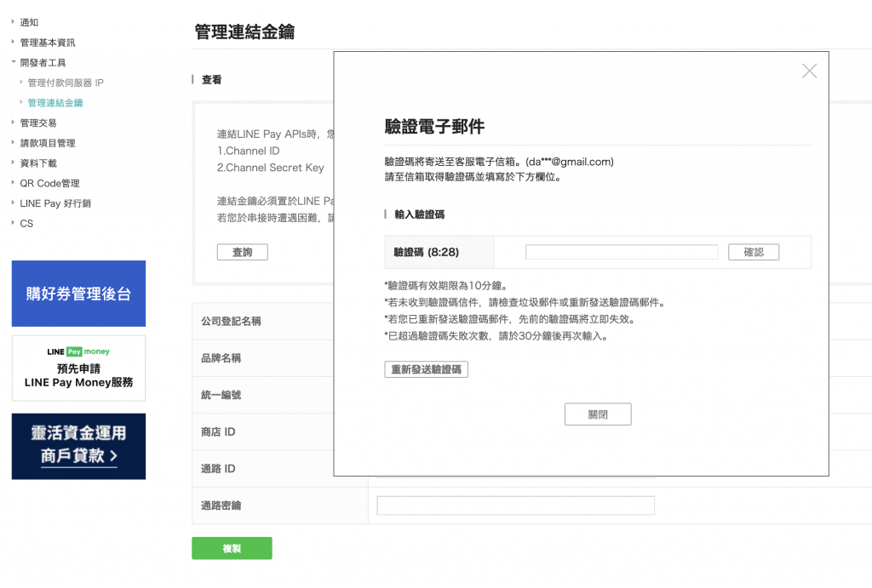Close the email verification dialog with X
This screenshot has width=872, height=588.
pos(809,71)
